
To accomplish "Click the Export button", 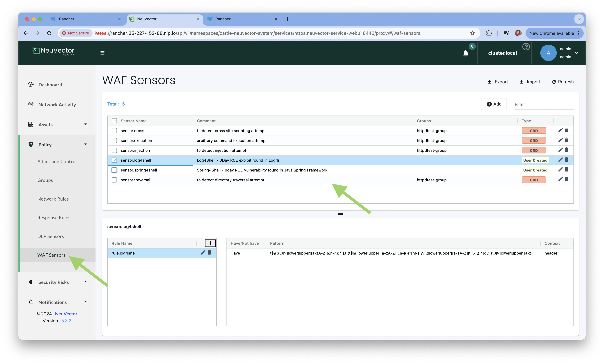I will click(497, 82).
